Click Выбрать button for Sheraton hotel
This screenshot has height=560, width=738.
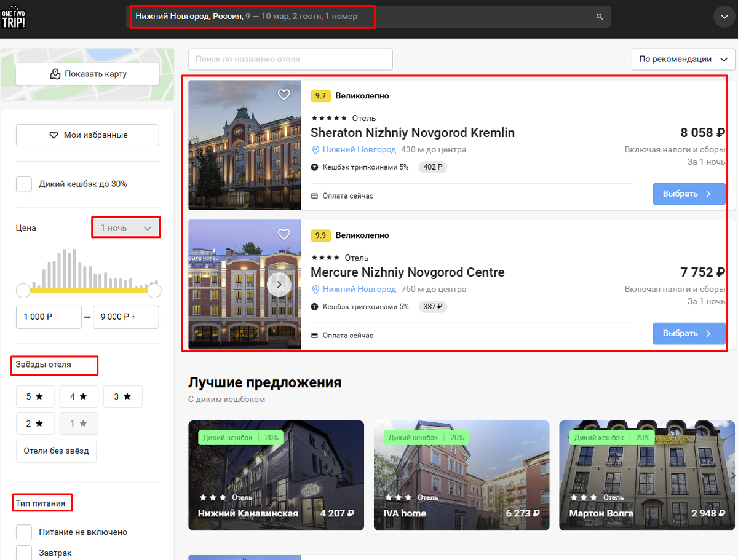tap(689, 194)
